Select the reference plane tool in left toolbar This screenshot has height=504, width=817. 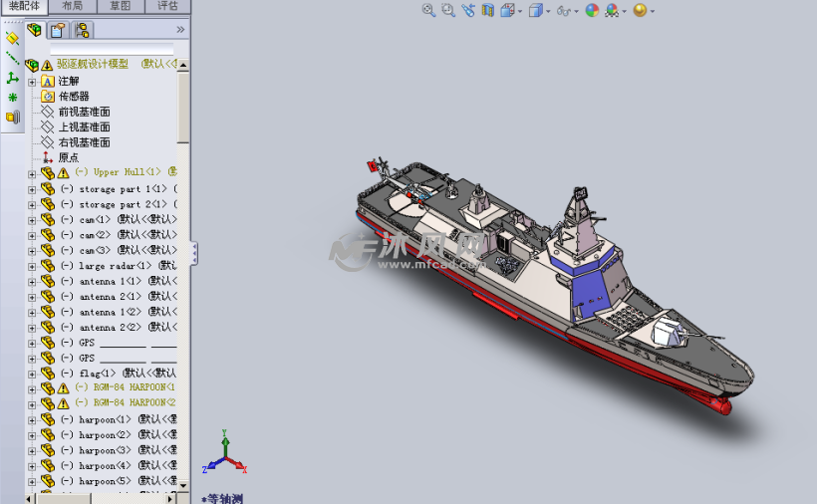[x=12, y=38]
